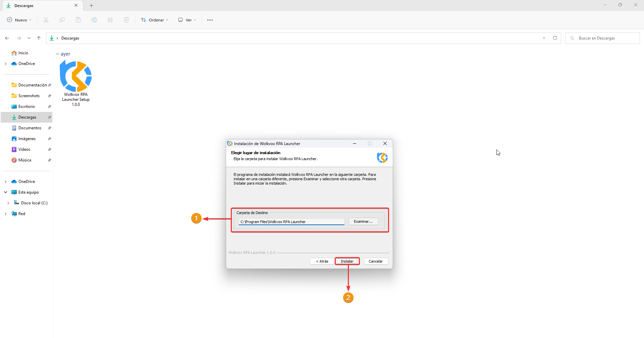Click the pin icon next to Vídeos
The image size is (644, 338).
point(50,149)
